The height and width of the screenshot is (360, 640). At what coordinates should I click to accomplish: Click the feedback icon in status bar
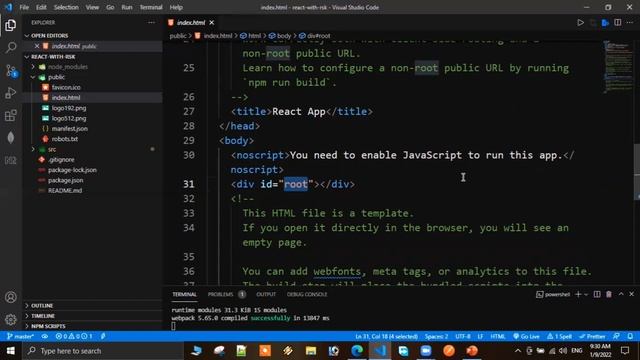pos(616,336)
